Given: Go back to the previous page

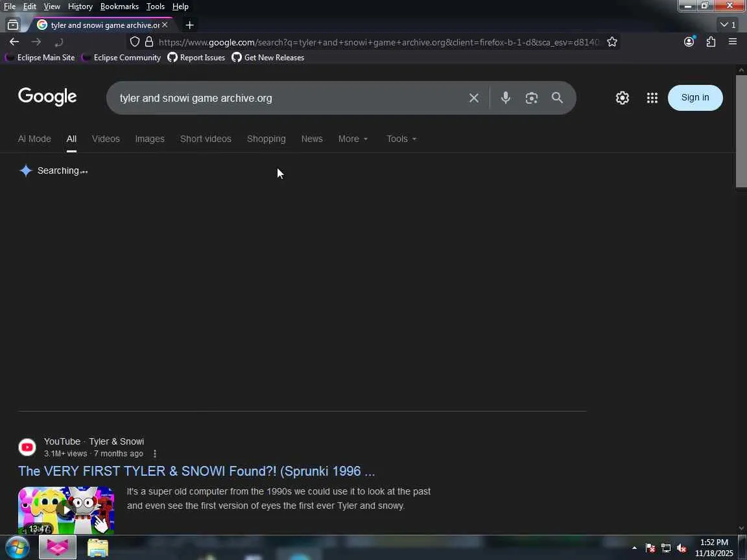Looking at the screenshot, I should click(x=14, y=42).
